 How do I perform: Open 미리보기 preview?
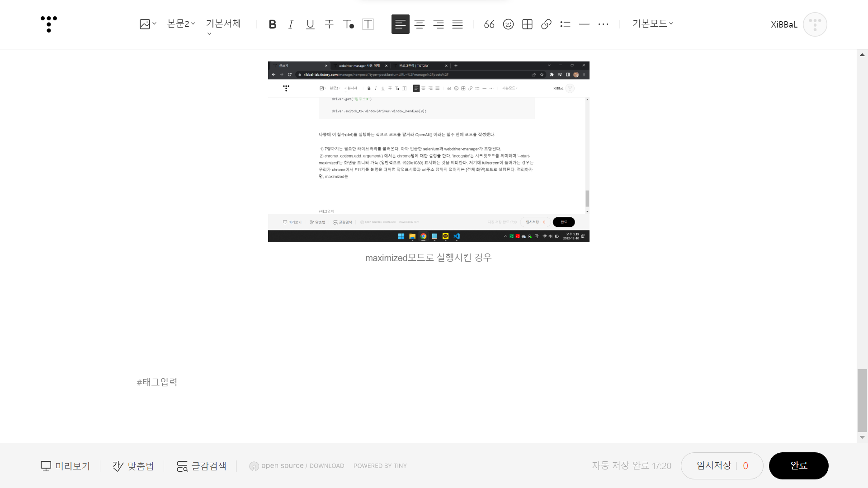66,466
